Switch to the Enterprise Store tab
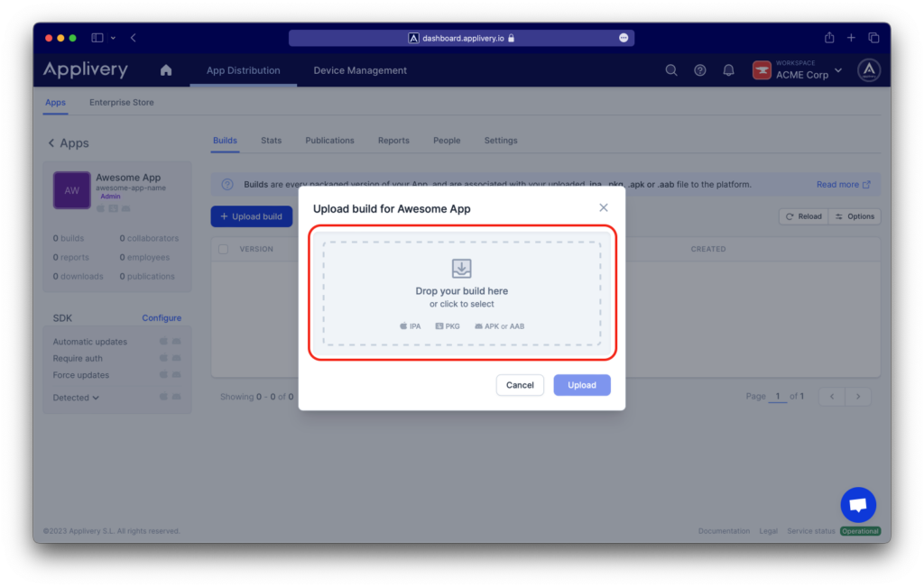The width and height of the screenshot is (924, 587). pos(122,103)
